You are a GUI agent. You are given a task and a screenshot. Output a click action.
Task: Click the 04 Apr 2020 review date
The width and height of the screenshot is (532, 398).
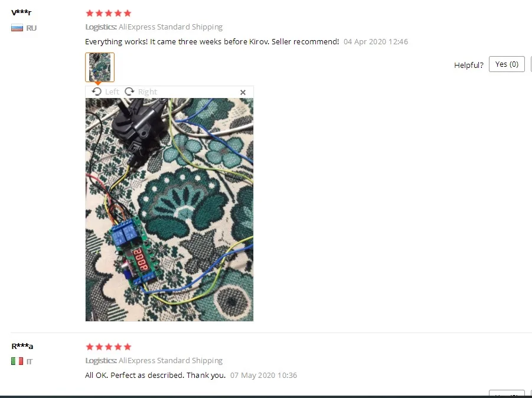pyautogui.click(x=376, y=42)
